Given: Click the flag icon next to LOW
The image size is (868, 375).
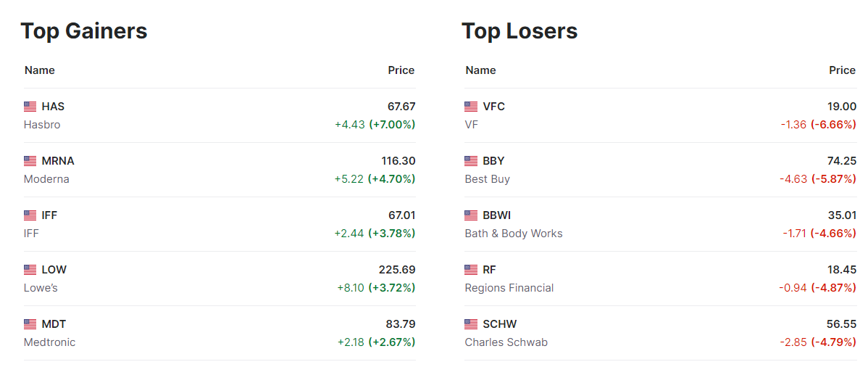Looking at the screenshot, I should [30, 270].
